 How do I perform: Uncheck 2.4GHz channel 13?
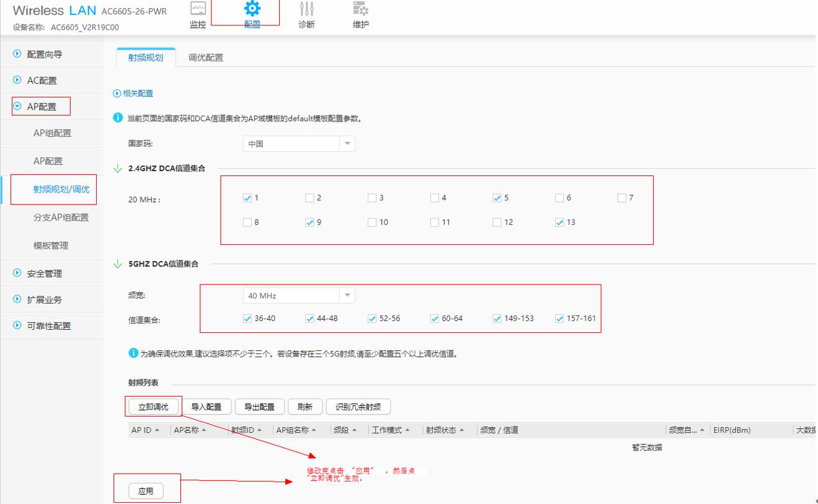pyautogui.click(x=559, y=222)
